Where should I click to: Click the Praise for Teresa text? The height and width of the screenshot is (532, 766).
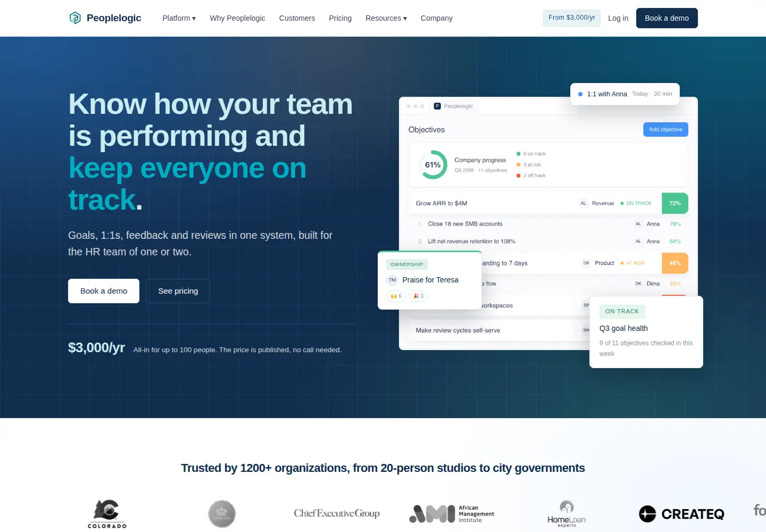click(x=430, y=280)
